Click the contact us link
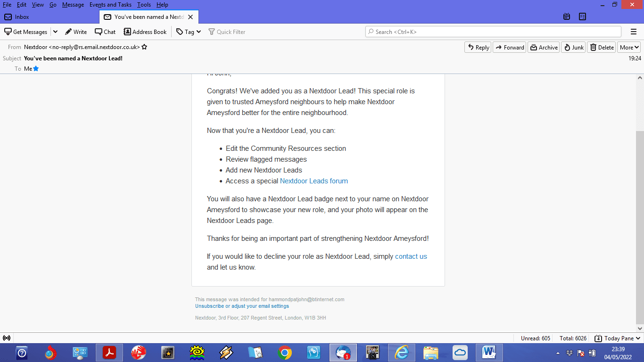This screenshot has width=644, height=362. coord(411,256)
